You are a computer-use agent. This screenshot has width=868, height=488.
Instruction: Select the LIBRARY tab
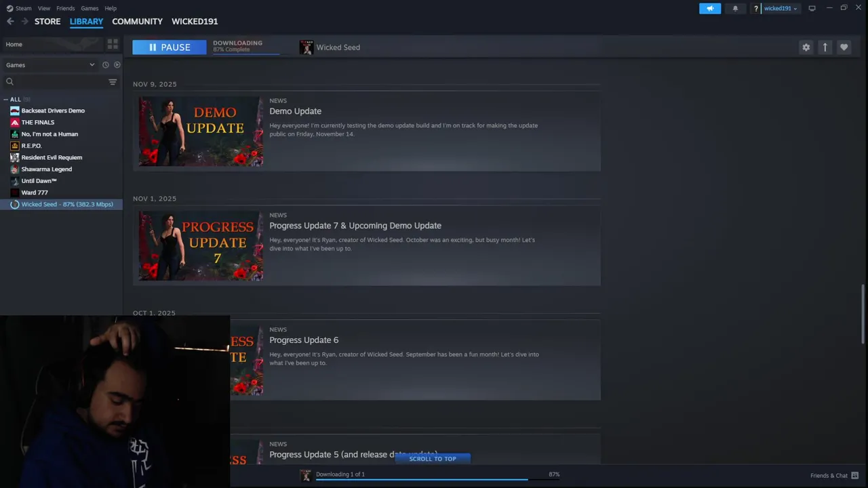86,22
